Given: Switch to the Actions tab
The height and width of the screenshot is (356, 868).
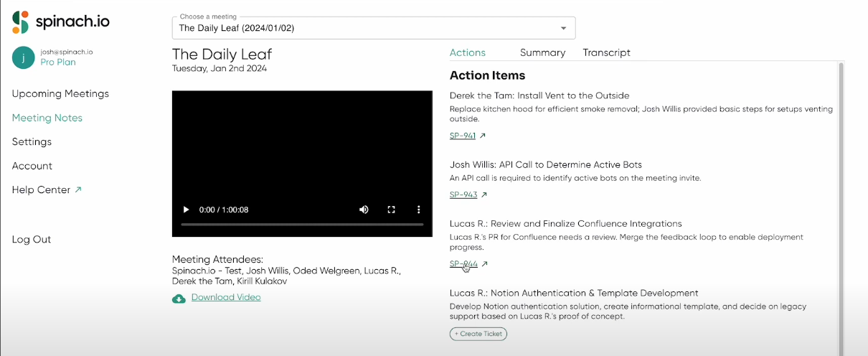Looking at the screenshot, I should [468, 52].
